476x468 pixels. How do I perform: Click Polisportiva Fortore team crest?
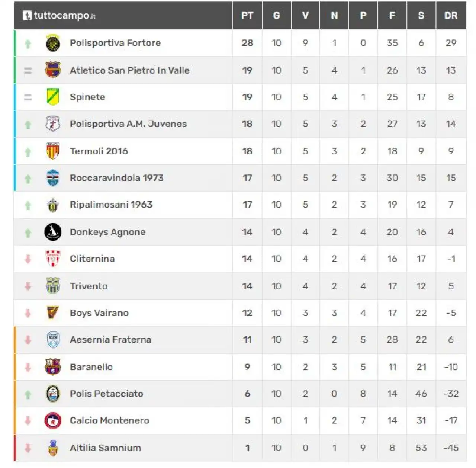pyautogui.click(x=53, y=43)
